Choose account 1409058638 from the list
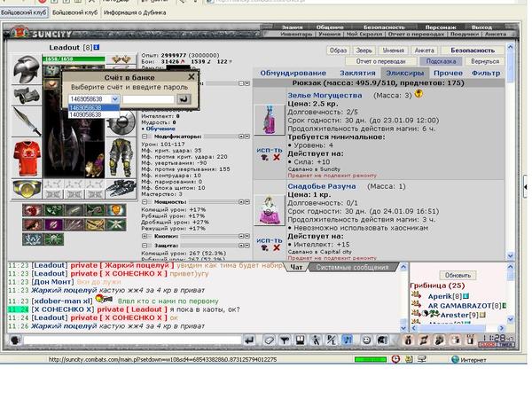The height and width of the screenshot is (399, 532). click(x=94, y=114)
